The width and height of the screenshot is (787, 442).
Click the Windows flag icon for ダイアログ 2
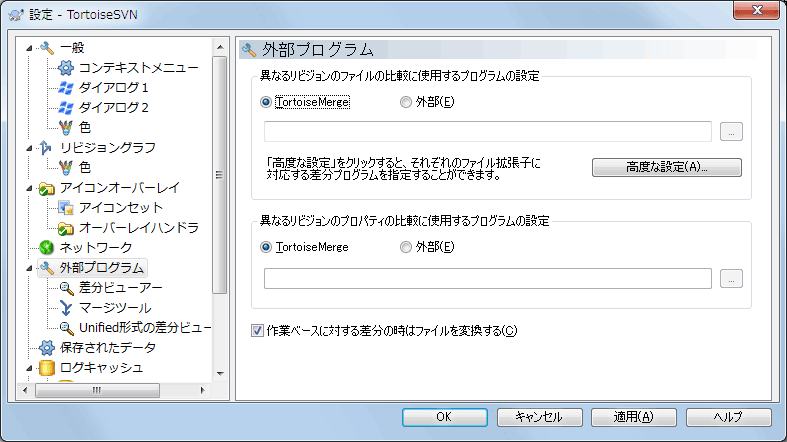point(65,107)
